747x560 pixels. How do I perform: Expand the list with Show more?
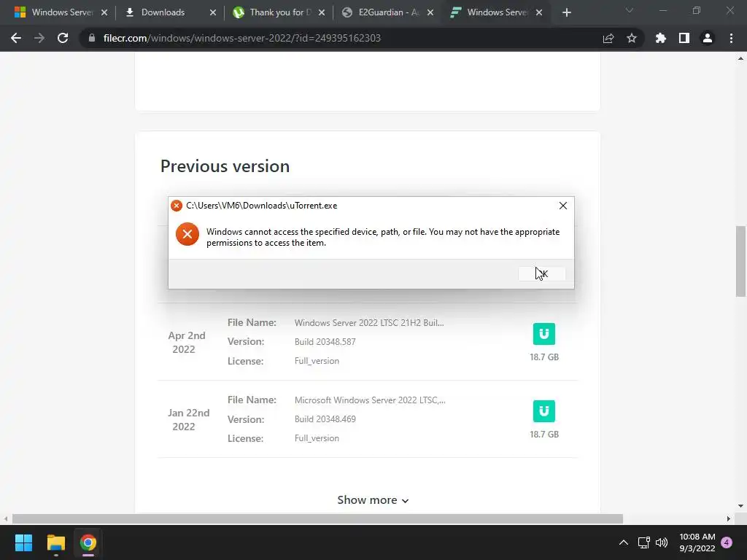(x=373, y=500)
